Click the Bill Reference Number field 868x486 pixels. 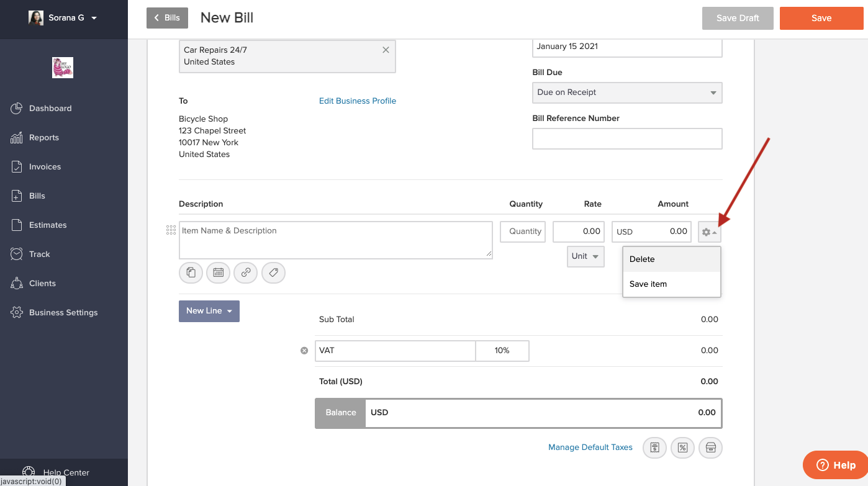point(627,139)
